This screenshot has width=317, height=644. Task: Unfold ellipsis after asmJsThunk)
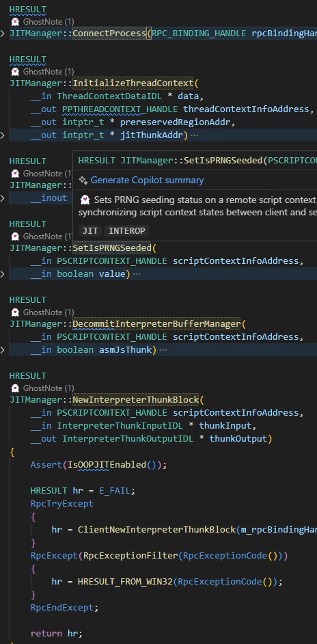pos(163,350)
